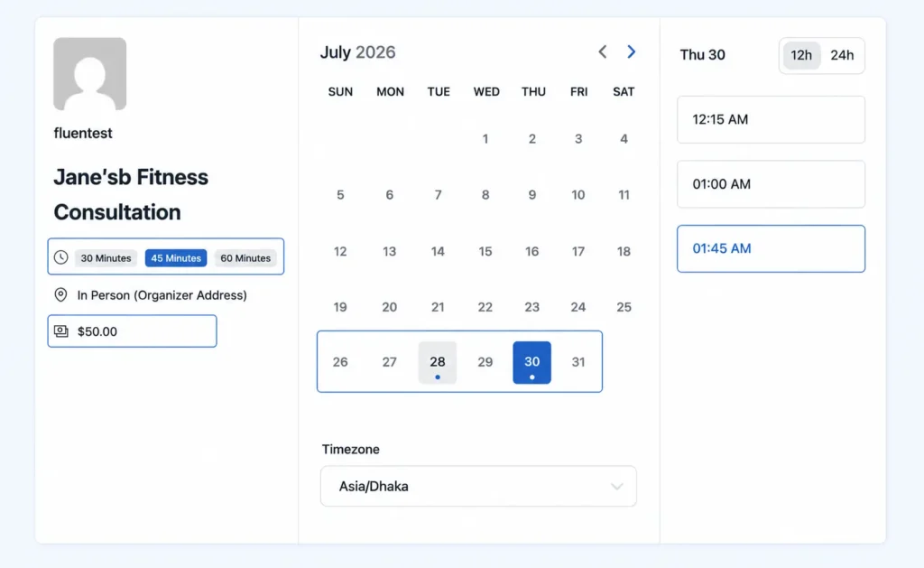924x568 pixels.
Task: Click date 10 in July
Action: point(578,195)
